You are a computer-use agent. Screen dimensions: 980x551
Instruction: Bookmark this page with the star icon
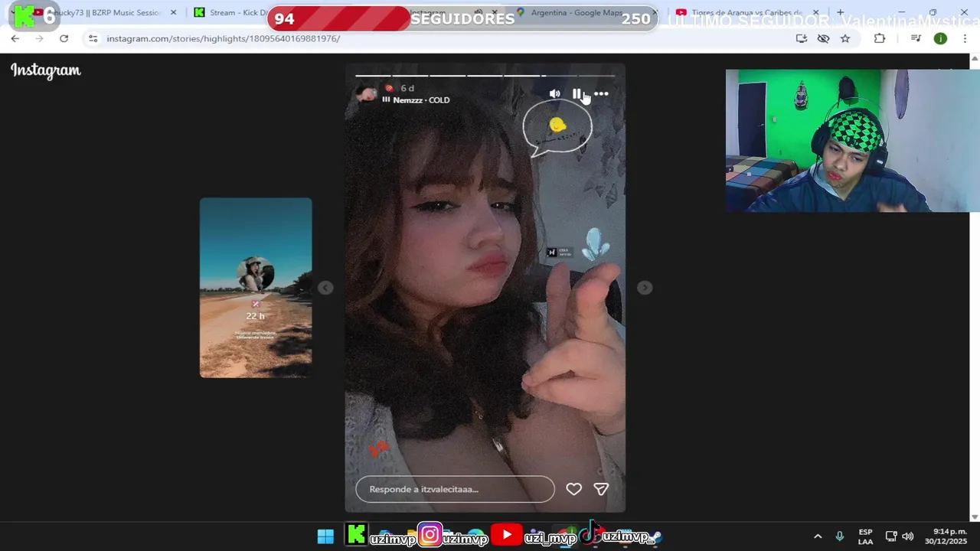[845, 38]
